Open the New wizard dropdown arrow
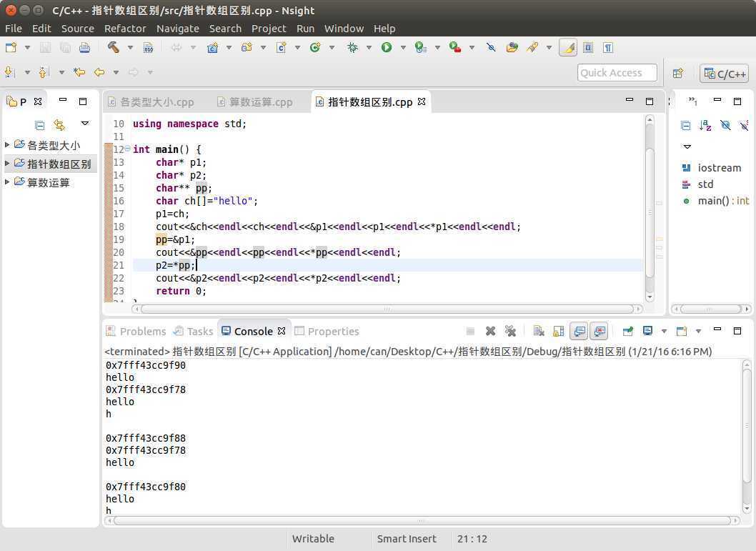The height and width of the screenshot is (551, 756). tap(27, 47)
